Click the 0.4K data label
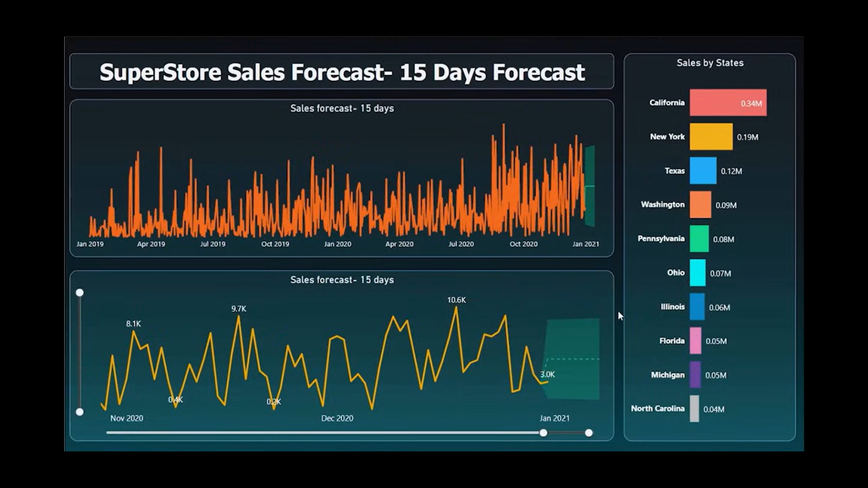The width and height of the screenshot is (868, 488). tap(175, 399)
